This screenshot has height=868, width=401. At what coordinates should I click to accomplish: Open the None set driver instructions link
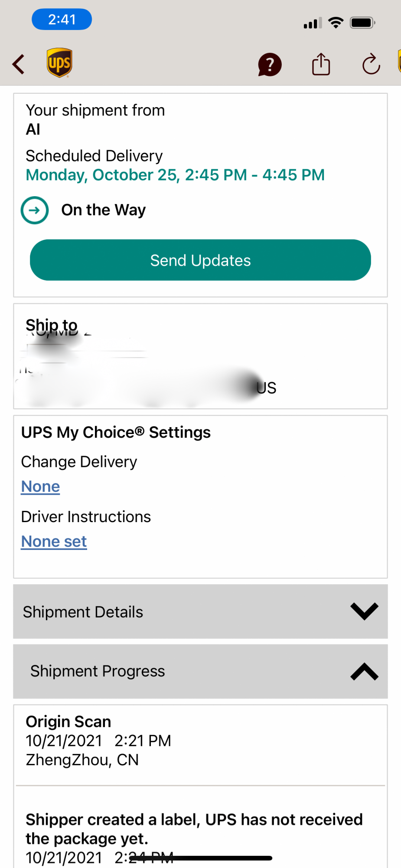tap(54, 542)
